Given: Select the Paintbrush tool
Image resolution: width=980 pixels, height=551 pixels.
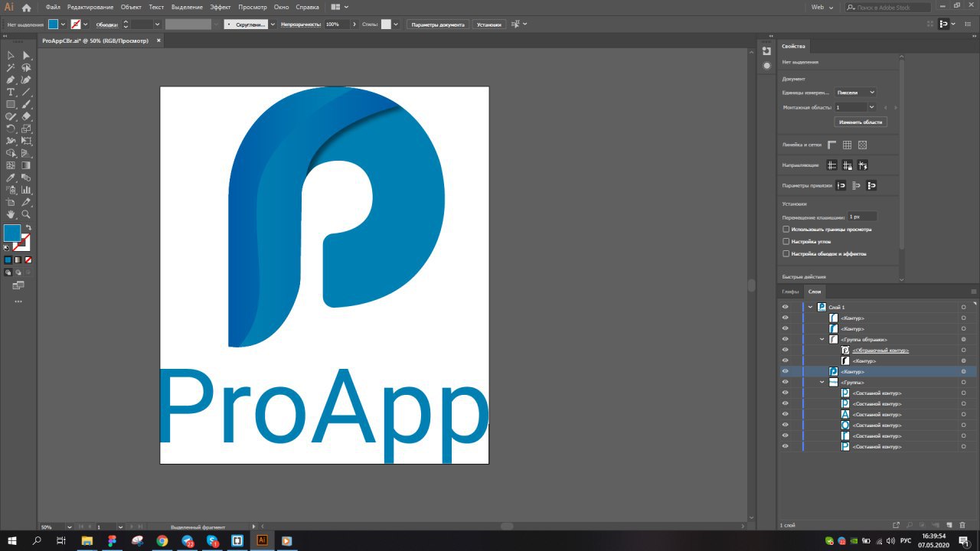Looking at the screenshot, I should pos(26,104).
